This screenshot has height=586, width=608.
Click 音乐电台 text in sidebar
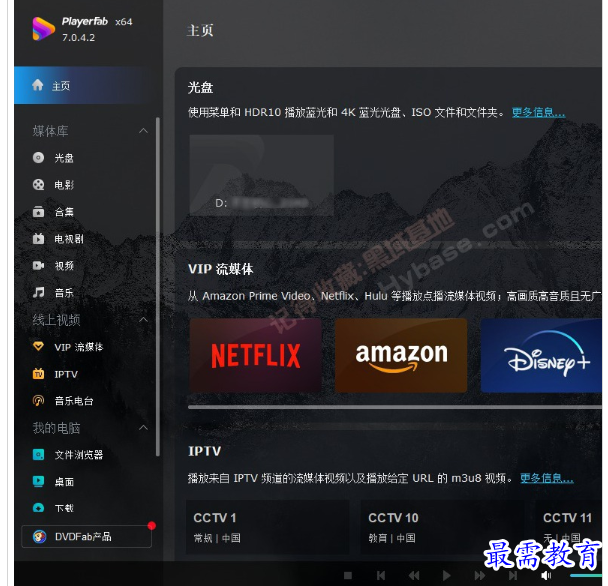tap(74, 401)
